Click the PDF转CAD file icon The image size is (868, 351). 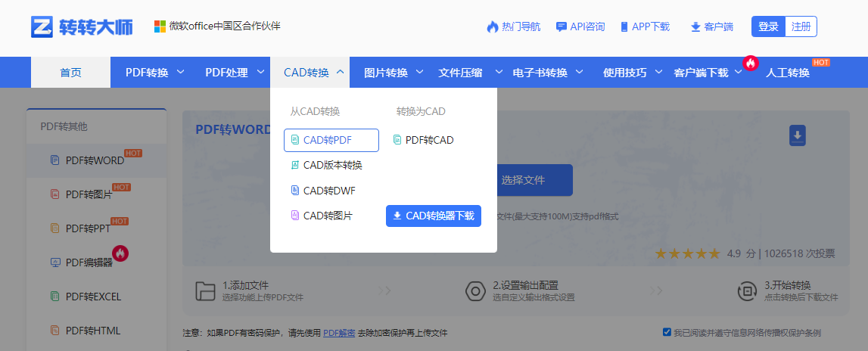[x=397, y=140]
